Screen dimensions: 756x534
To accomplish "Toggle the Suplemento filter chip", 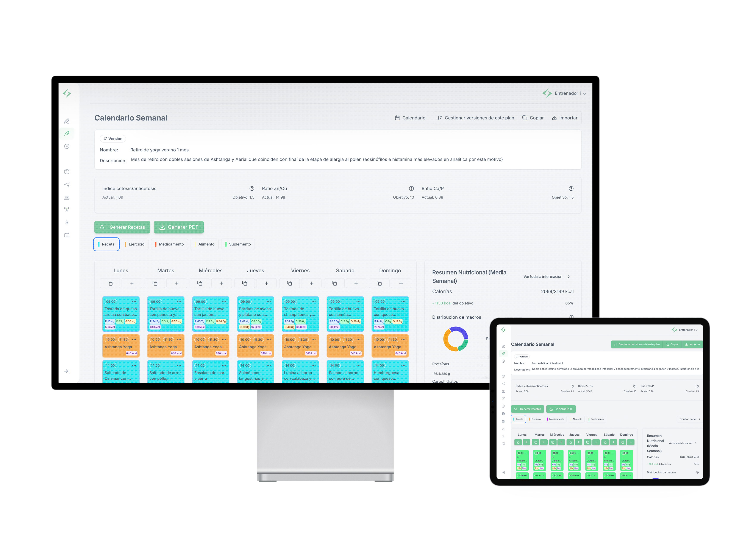I will coord(238,244).
